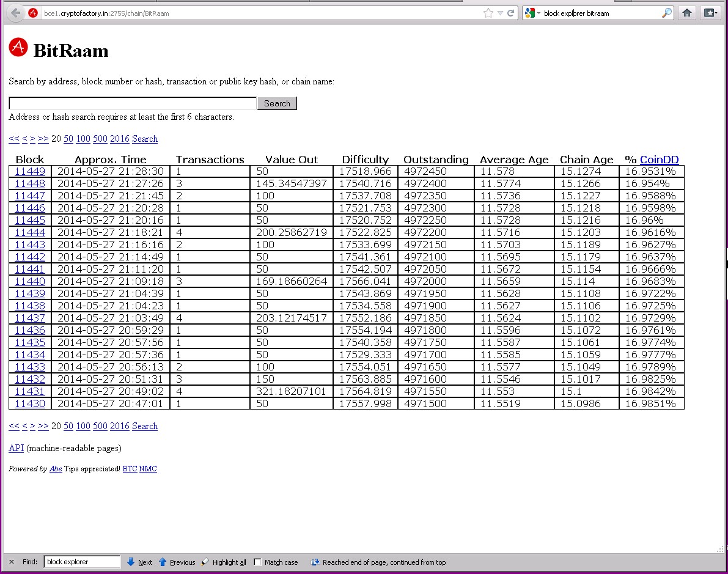
Task: Open block 11430
Action: pyautogui.click(x=30, y=403)
